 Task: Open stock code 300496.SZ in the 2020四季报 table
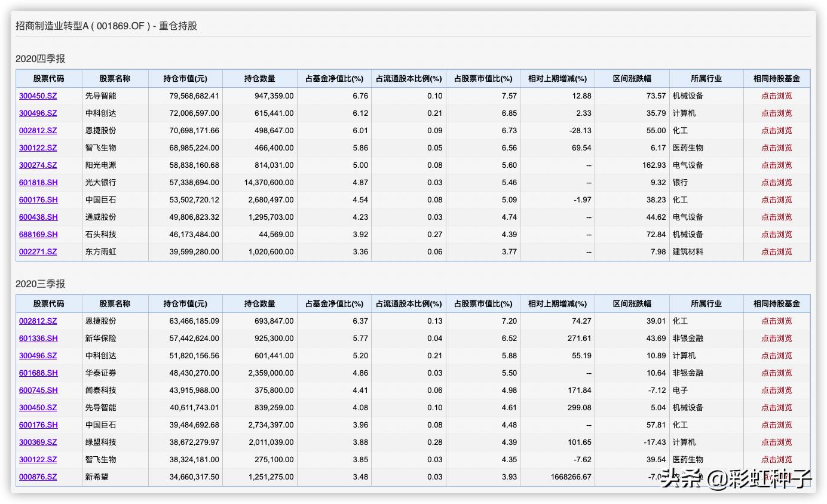[38, 113]
